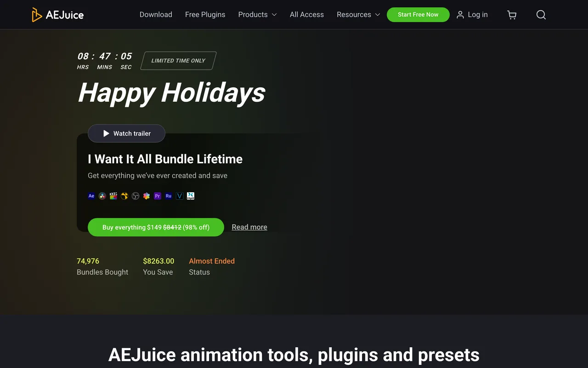Click the Final Cut Pro clapperboard icon
588x368 pixels.
coord(113,196)
